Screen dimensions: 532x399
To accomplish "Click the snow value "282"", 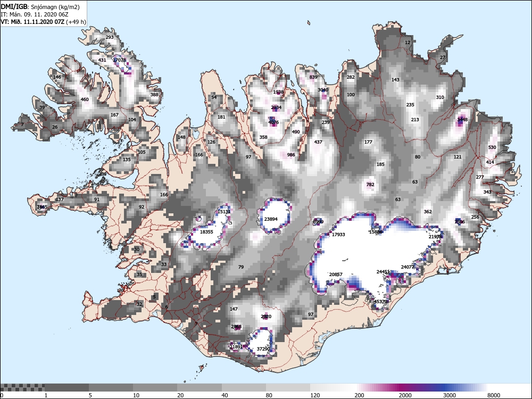I will (351, 77).
